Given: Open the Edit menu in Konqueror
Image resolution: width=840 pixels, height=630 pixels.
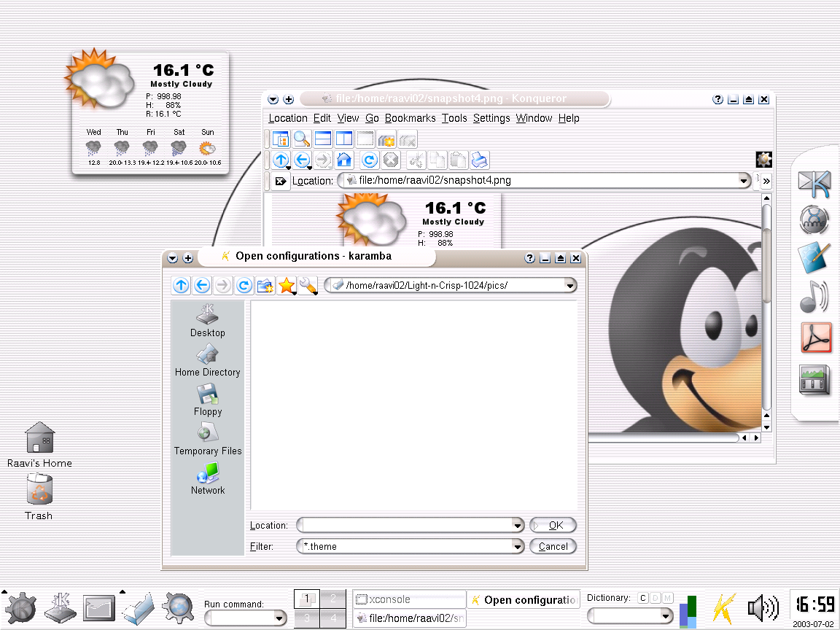Looking at the screenshot, I should click(322, 118).
